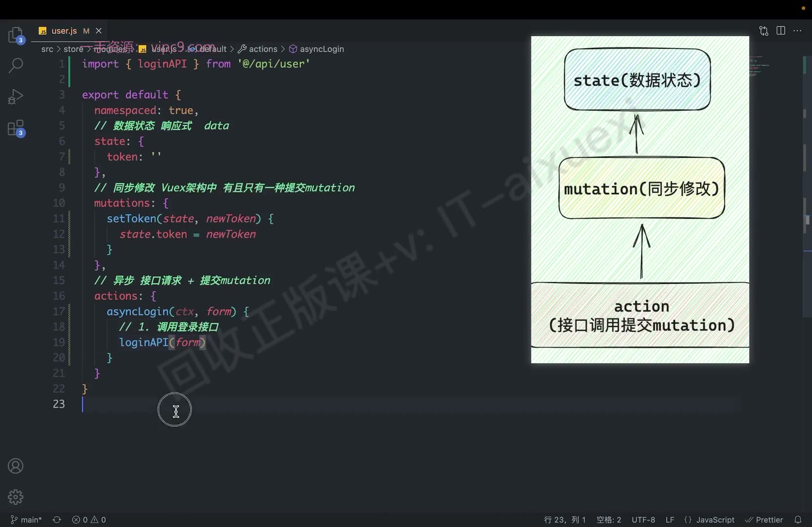Click the Prettier status item

[x=764, y=520]
